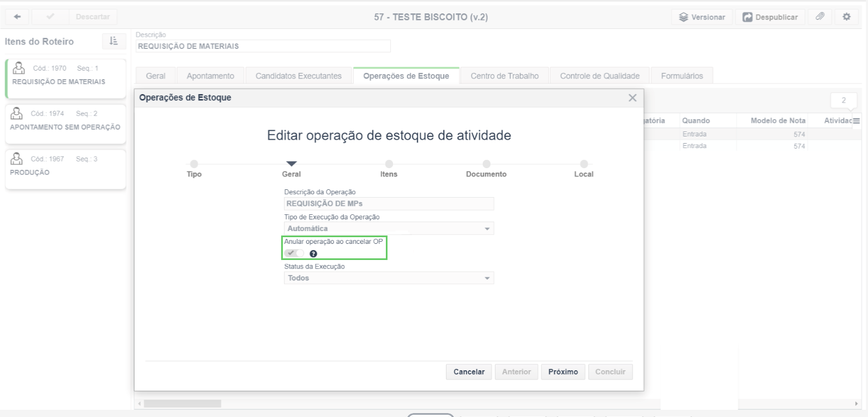The width and height of the screenshot is (868, 417).
Task: Click the Quando column header
Action: coord(695,121)
